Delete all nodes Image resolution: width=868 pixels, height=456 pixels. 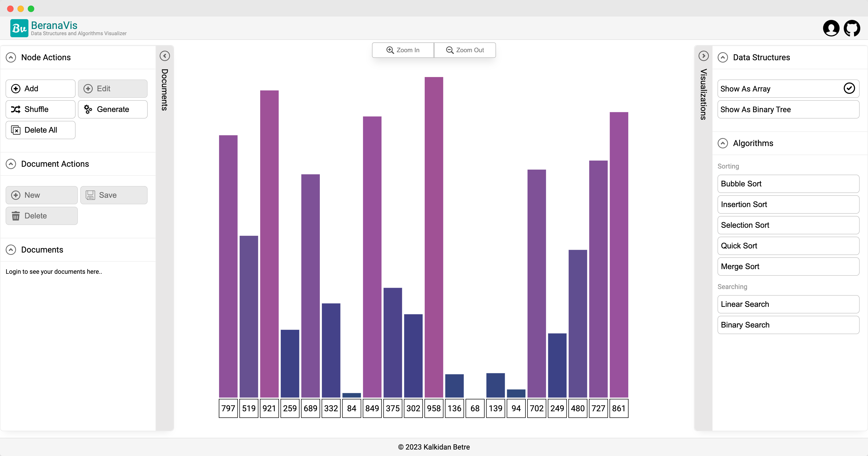click(41, 130)
